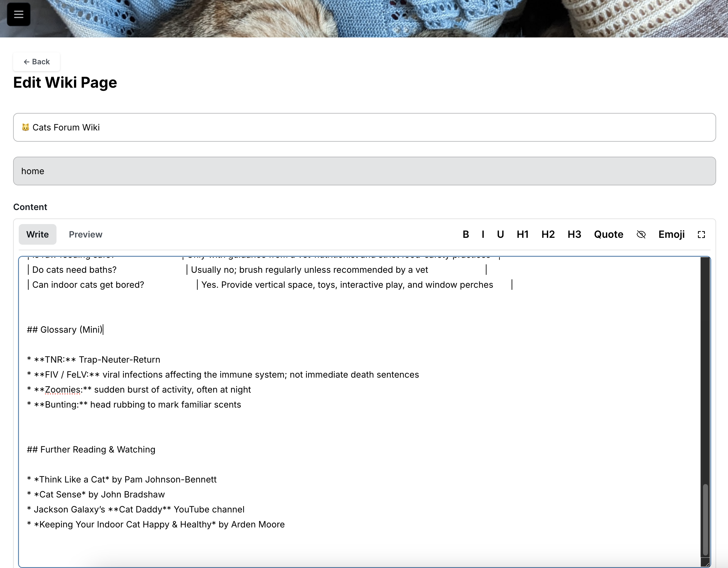The image size is (728, 568).
Task: Insert H1 heading
Action: pos(523,234)
